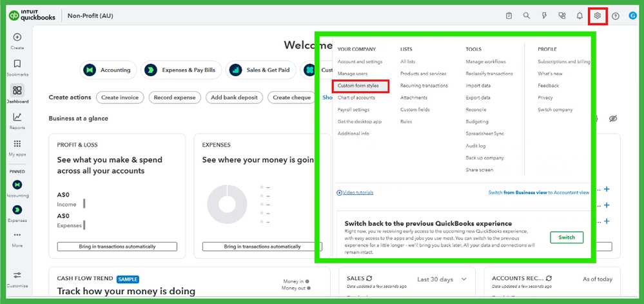Open the user profile avatar G

tap(632, 15)
